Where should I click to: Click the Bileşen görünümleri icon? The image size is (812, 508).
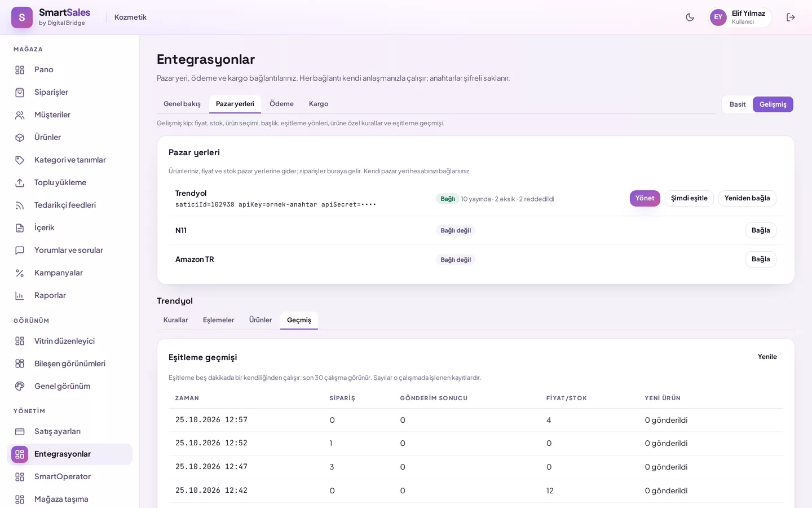point(20,364)
